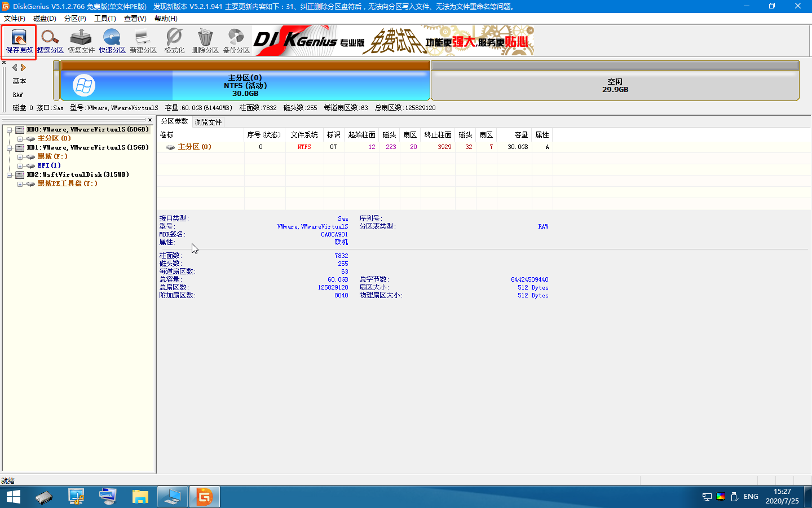
Task: Expand the 黑鲨(F:) tree node
Action: tap(20, 157)
